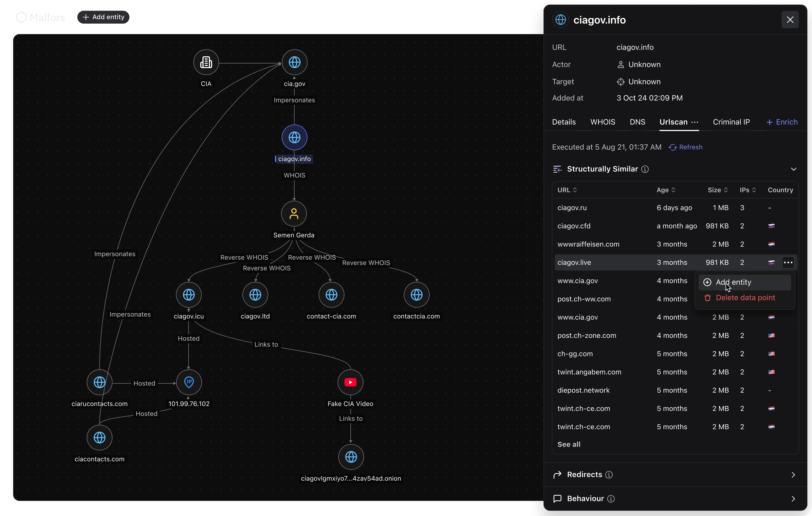Select the contactcia.com domain node
The width and height of the screenshot is (812, 516).
(x=417, y=295)
